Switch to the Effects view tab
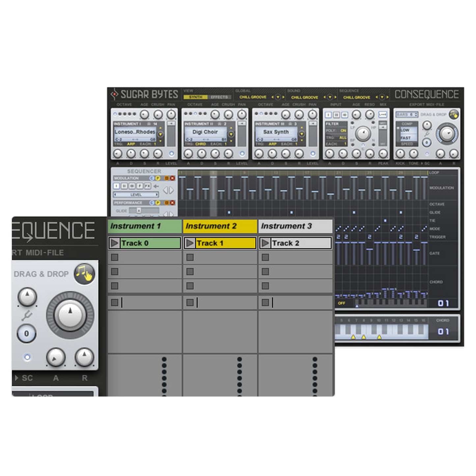The image size is (476, 476). tap(219, 97)
